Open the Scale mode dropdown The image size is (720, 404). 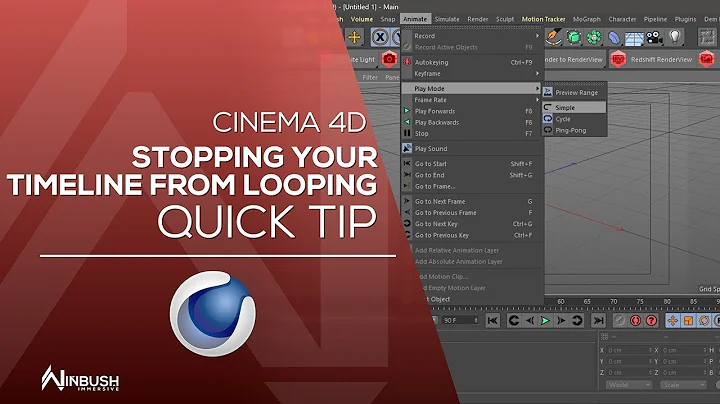(x=682, y=385)
